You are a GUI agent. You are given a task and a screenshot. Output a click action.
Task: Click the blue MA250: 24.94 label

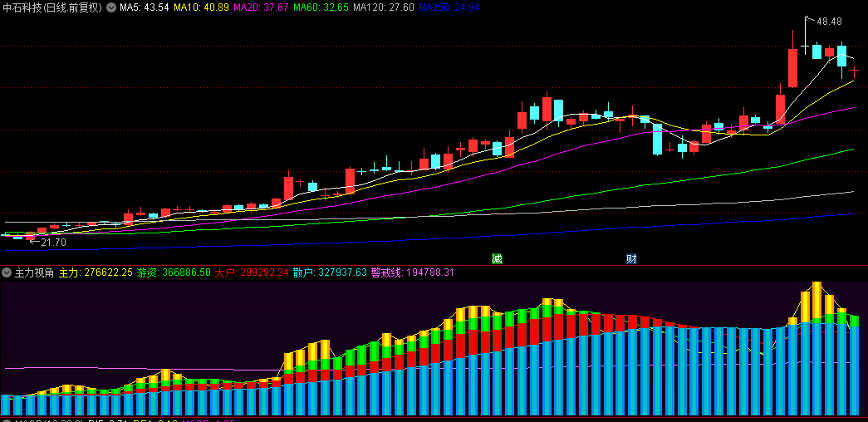449,7
